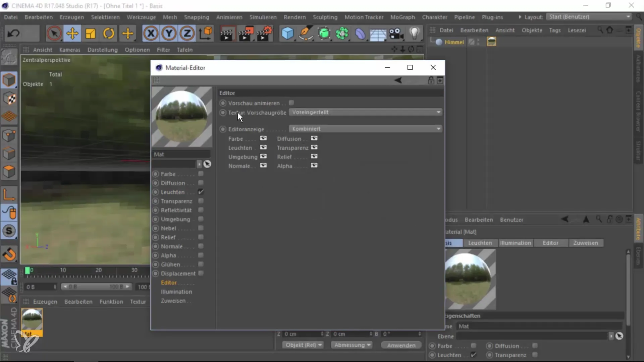The height and width of the screenshot is (362, 644).
Task: Expand the material layer arrow button
Action: [199, 164]
